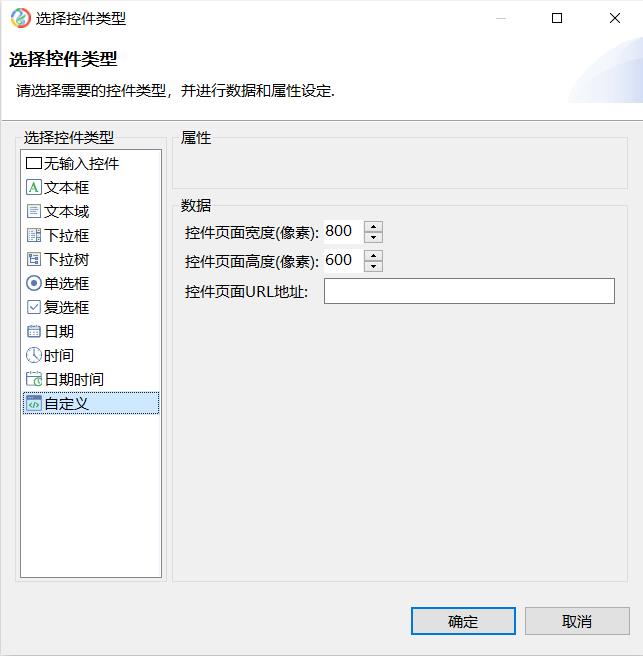The image size is (643, 656).
Task: Click the 文本框 text box icon
Action: pos(33,187)
